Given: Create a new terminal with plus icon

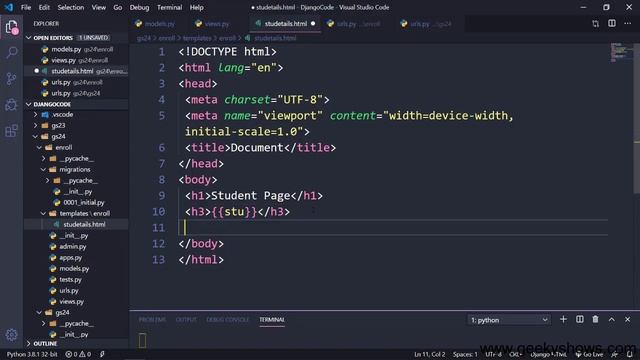Looking at the screenshot, I should (x=563, y=320).
